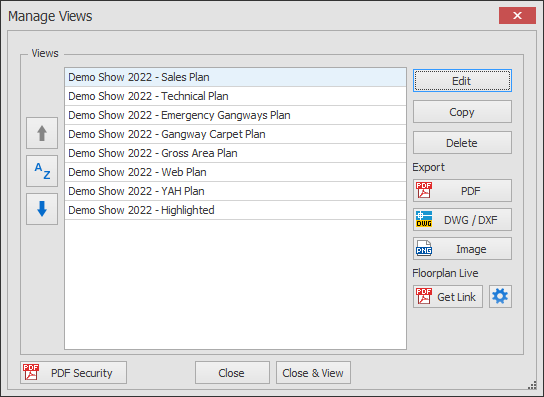Image resolution: width=544 pixels, height=397 pixels.
Task: Select Demo Show 2022 - Web Plan
Action: 235,172
